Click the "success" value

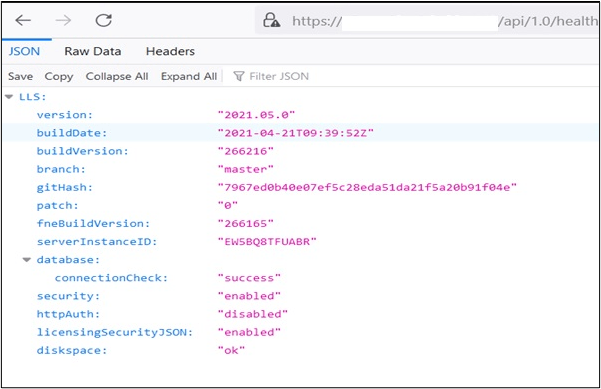(249, 278)
